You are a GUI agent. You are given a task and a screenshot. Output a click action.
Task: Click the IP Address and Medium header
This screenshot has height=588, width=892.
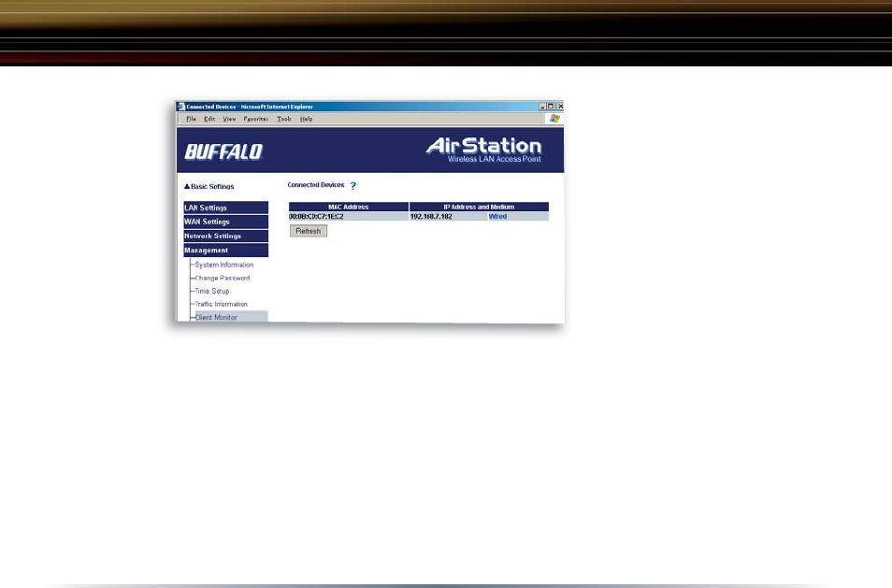tap(479, 207)
